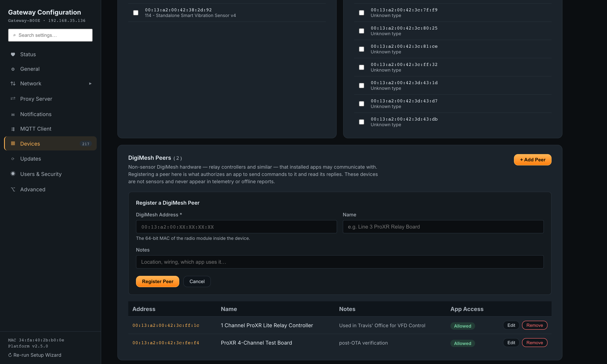Expand the Network submenu arrow
607x364 pixels.
coord(90,84)
